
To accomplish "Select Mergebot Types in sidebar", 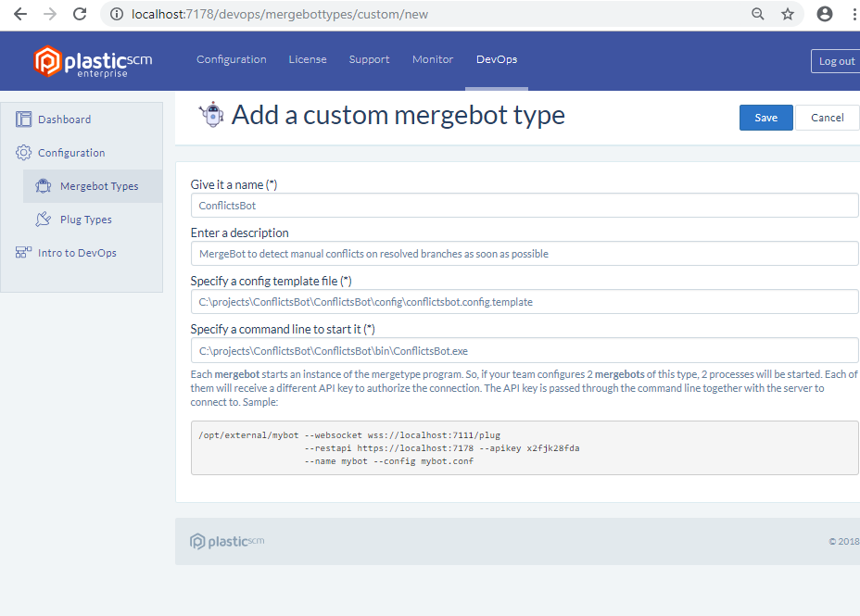I will coord(93,186).
